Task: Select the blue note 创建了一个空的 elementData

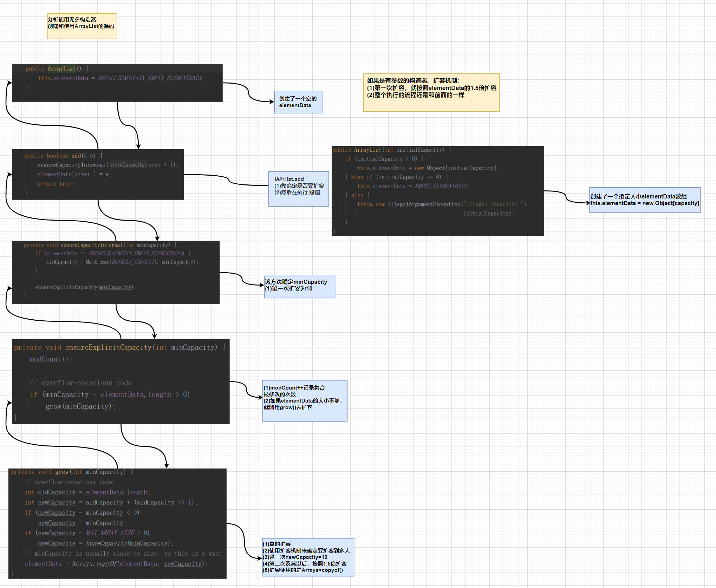Action: coord(298,102)
